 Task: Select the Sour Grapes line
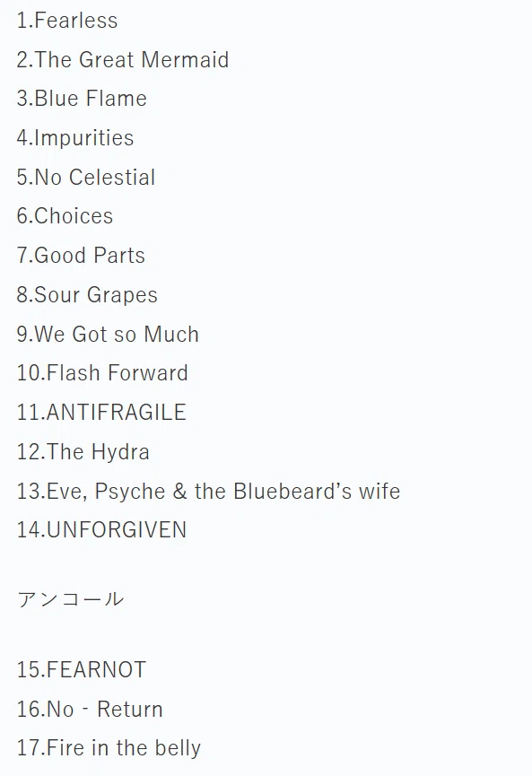pos(87,295)
